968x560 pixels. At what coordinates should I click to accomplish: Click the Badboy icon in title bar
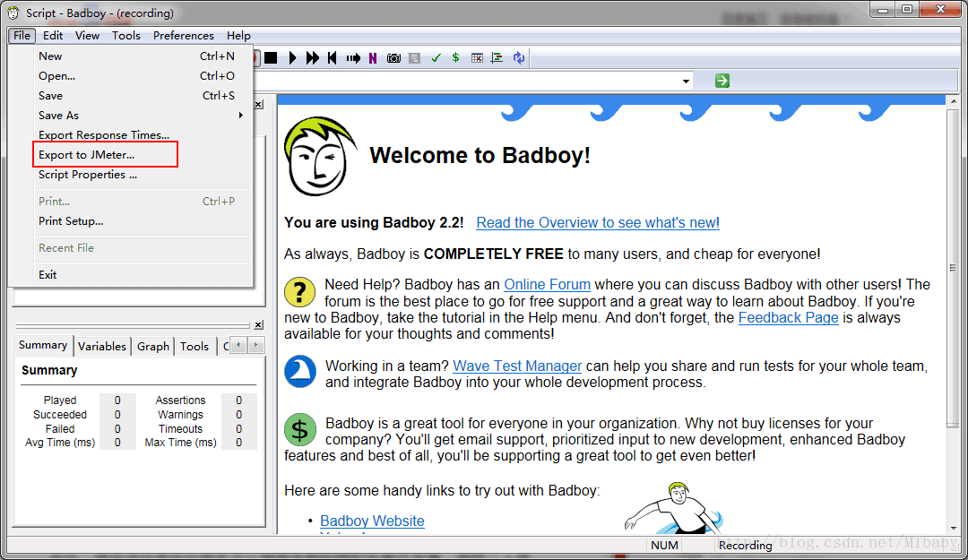coord(13,13)
